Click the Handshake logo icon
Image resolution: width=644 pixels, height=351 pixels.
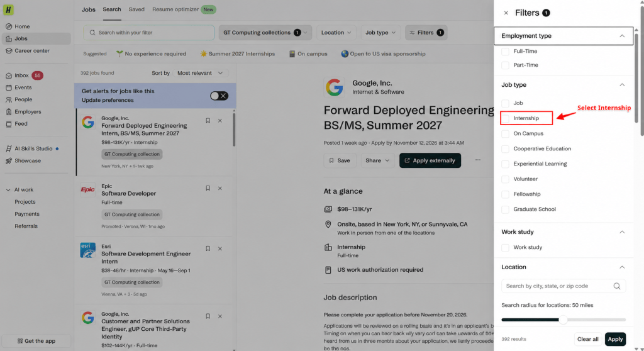8,9
